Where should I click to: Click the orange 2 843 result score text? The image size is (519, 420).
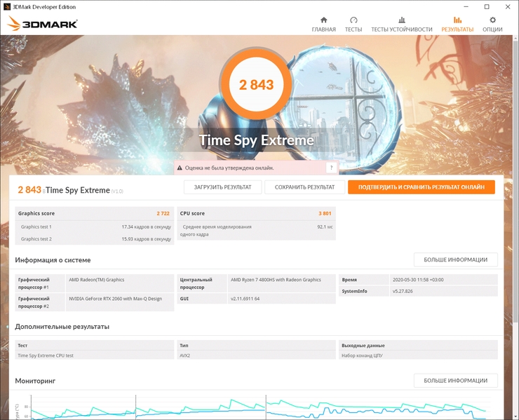pyautogui.click(x=29, y=189)
